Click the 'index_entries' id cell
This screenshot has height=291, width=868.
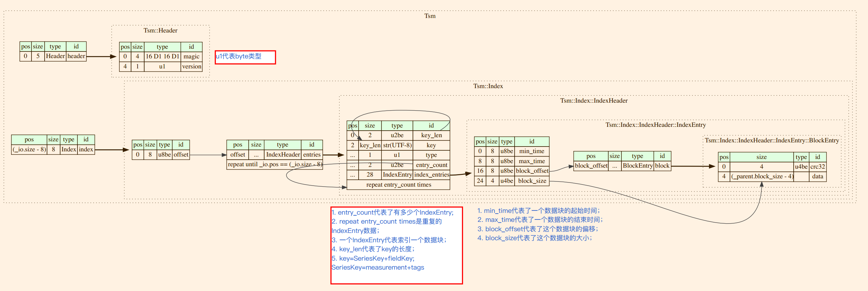[x=432, y=175]
